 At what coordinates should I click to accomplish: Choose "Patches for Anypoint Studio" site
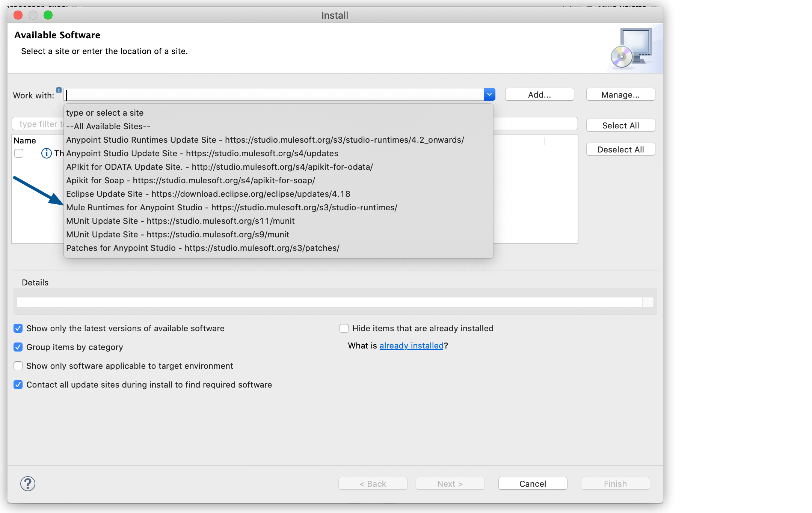(202, 248)
